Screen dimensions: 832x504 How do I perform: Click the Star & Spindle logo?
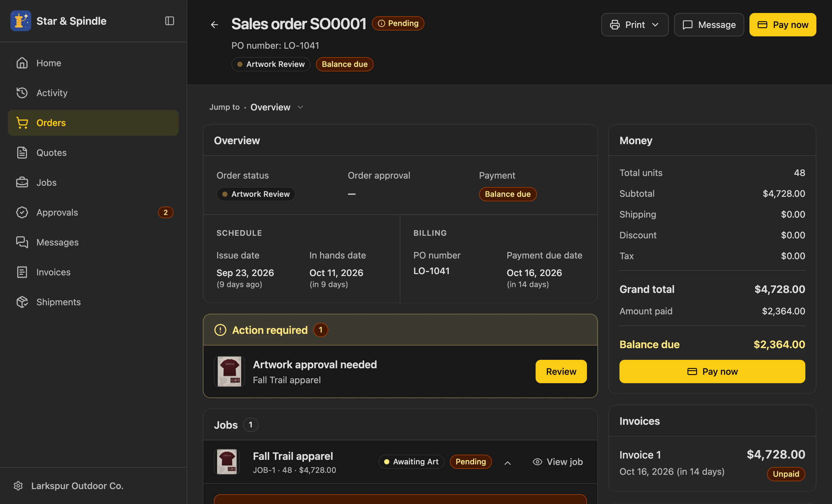coord(20,21)
